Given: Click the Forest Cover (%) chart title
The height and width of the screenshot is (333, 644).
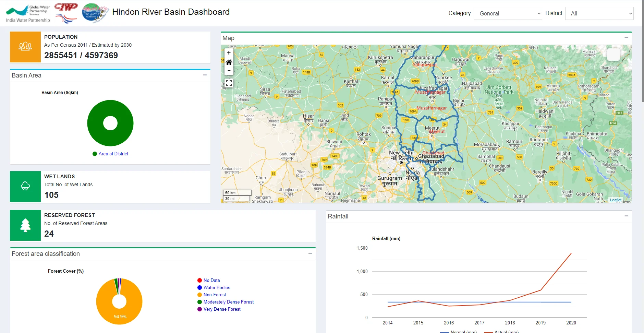Looking at the screenshot, I should (66, 271).
